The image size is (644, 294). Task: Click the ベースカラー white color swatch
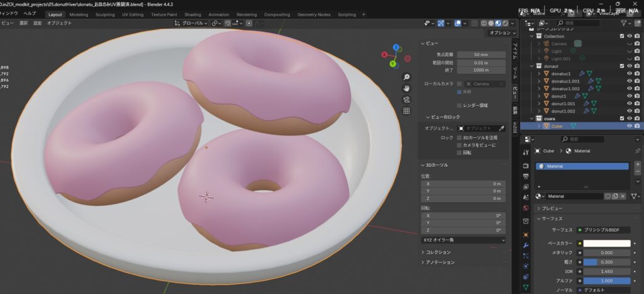point(607,244)
